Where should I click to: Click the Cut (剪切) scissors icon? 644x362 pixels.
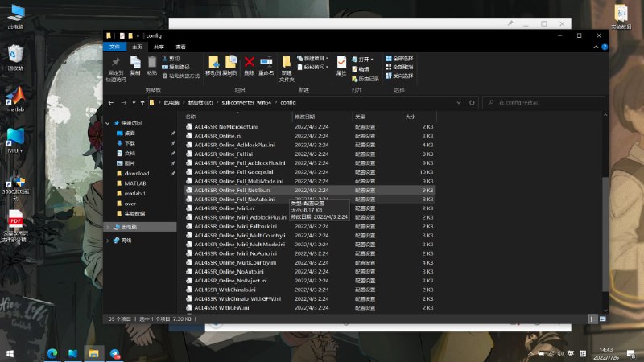(x=163, y=59)
